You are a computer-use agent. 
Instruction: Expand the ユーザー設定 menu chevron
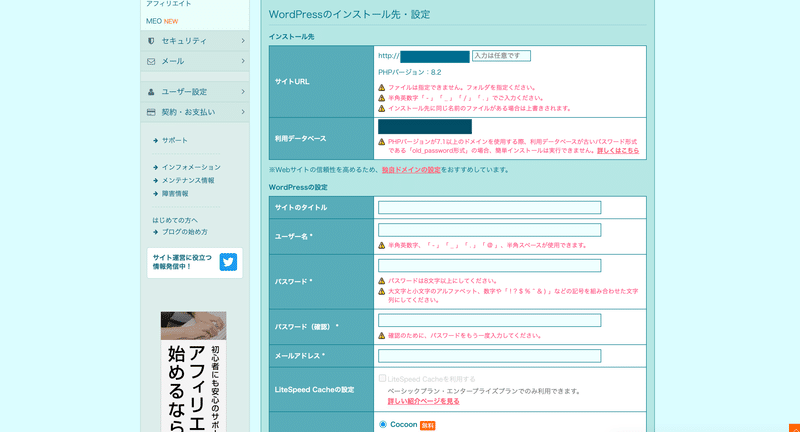[x=243, y=92]
